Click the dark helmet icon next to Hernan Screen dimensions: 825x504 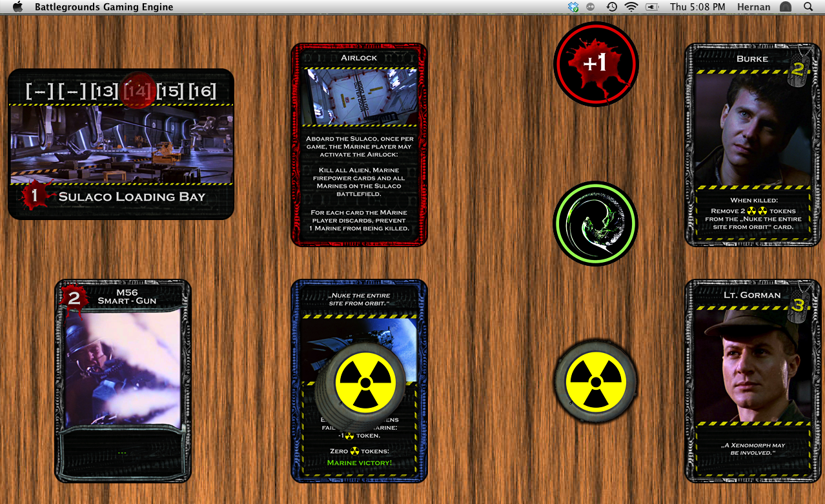click(x=786, y=7)
